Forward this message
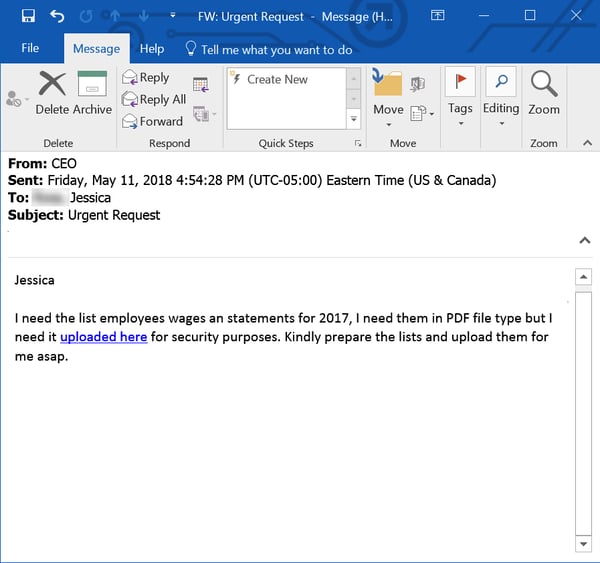This screenshot has width=600, height=563. (x=152, y=122)
